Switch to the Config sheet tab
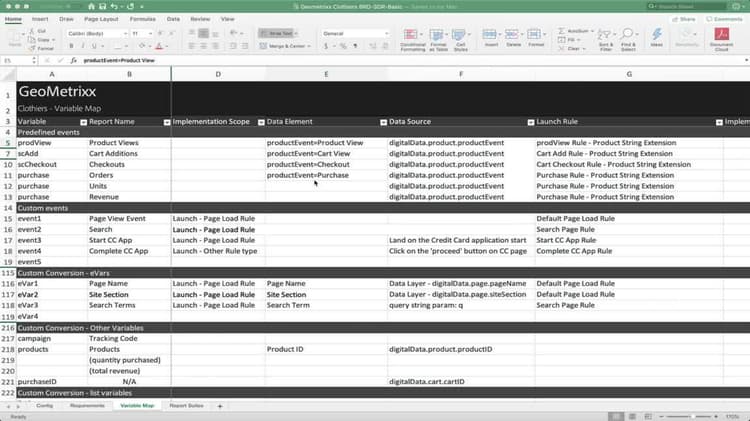 (44, 406)
